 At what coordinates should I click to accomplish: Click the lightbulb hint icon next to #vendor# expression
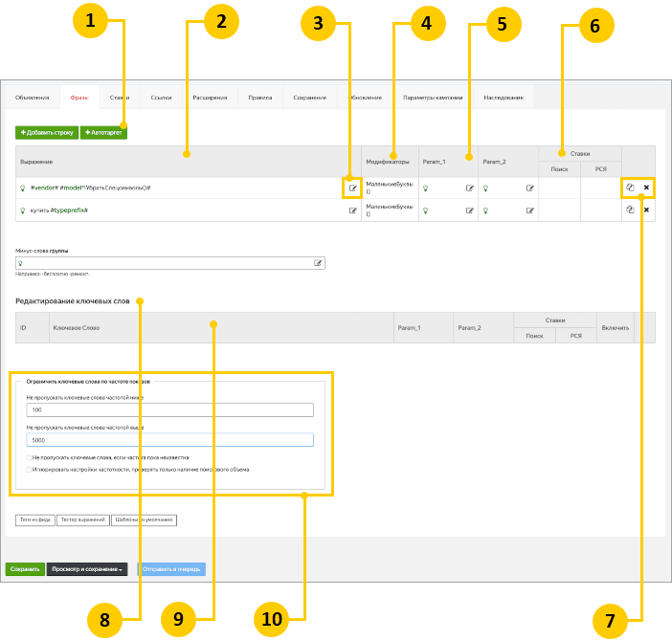[23, 188]
